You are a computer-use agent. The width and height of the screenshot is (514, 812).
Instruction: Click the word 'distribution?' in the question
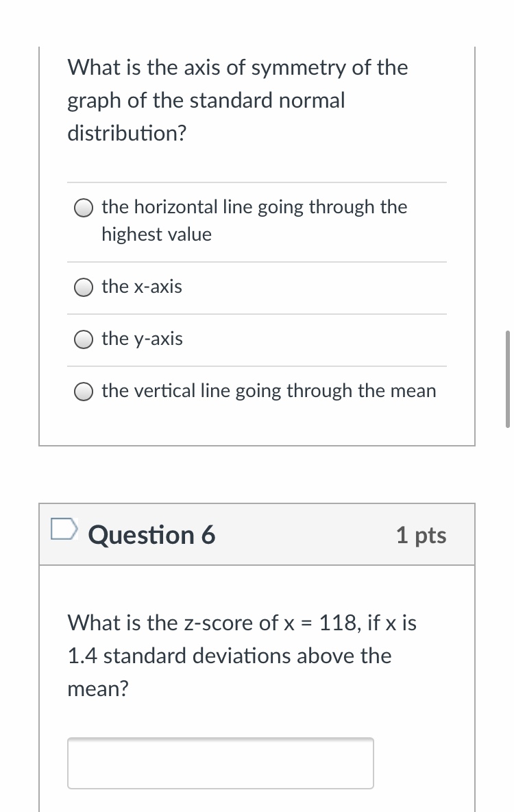tap(127, 133)
